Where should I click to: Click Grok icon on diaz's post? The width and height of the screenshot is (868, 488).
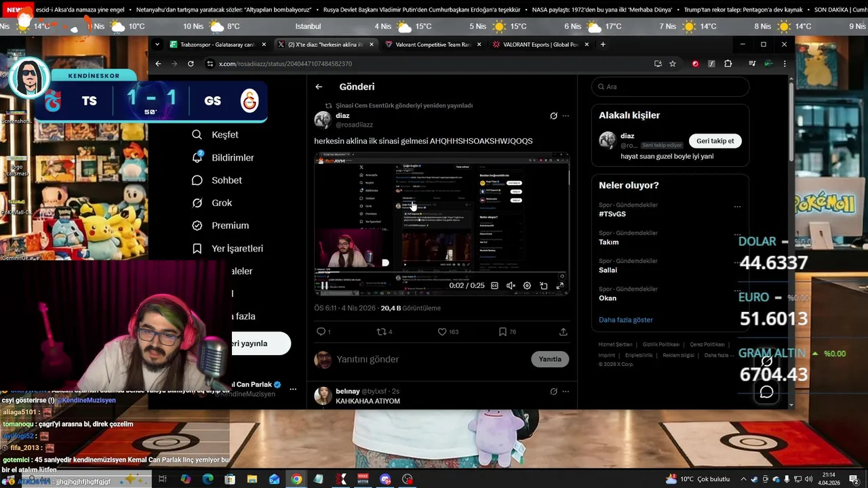tap(553, 116)
